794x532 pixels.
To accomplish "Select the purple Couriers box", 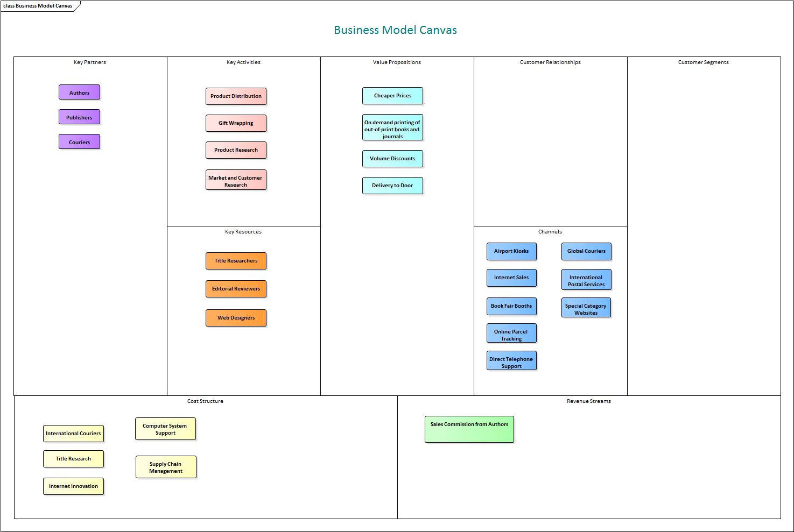I will (79, 142).
